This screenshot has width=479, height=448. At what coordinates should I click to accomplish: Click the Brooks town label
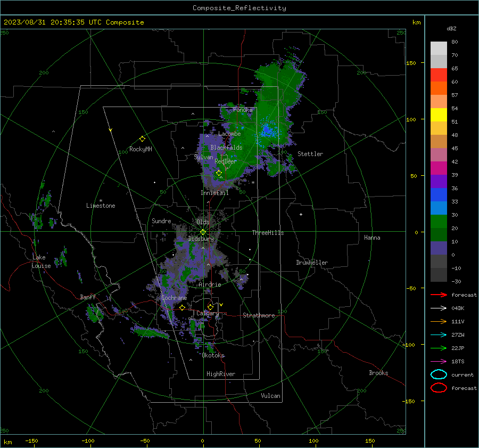click(x=378, y=373)
